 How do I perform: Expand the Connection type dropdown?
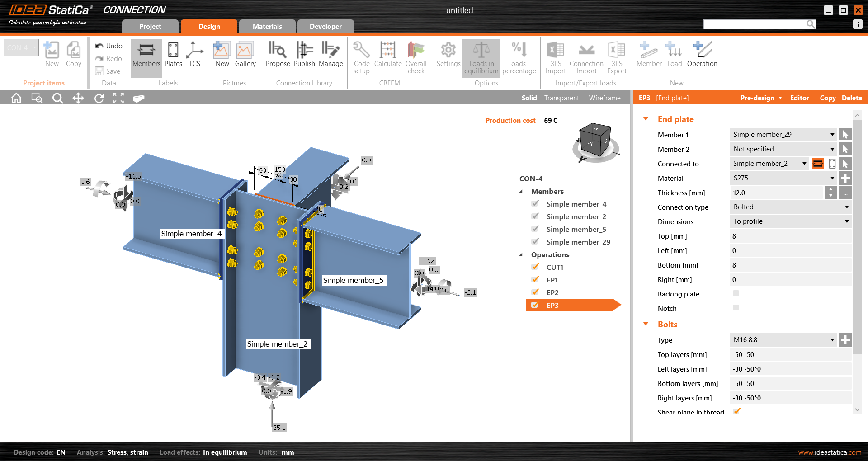click(x=790, y=207)
